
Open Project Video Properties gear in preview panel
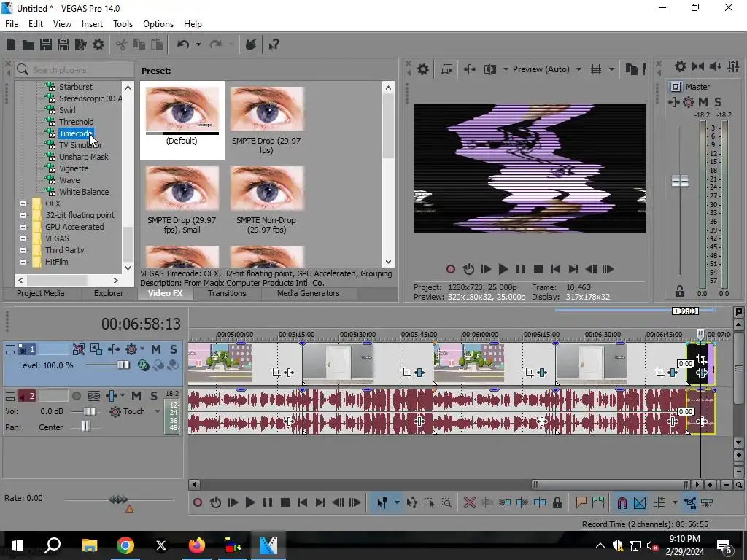[423, 69]
